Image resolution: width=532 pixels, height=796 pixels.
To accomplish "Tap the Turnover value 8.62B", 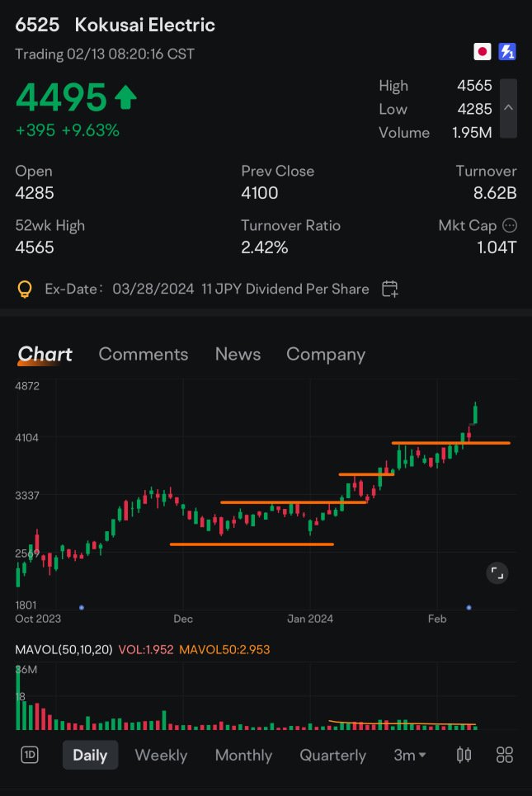I will 495,193.
